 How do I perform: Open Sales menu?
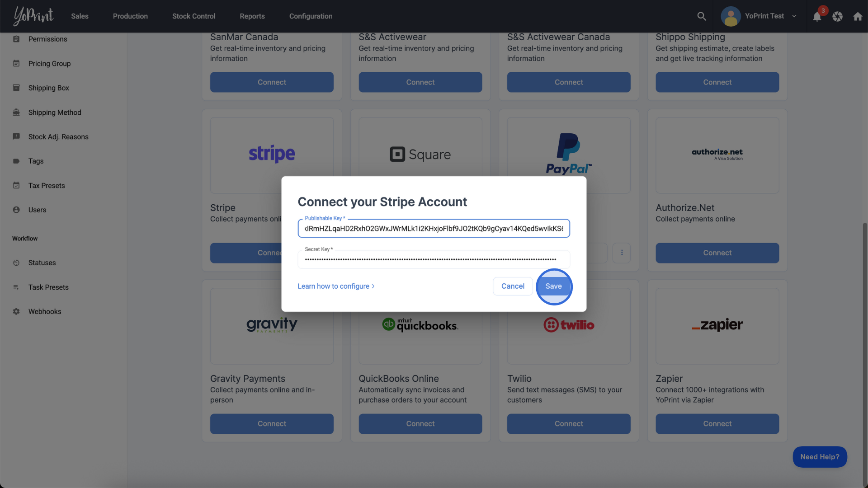pyautogui.click(x=80, y=16)
